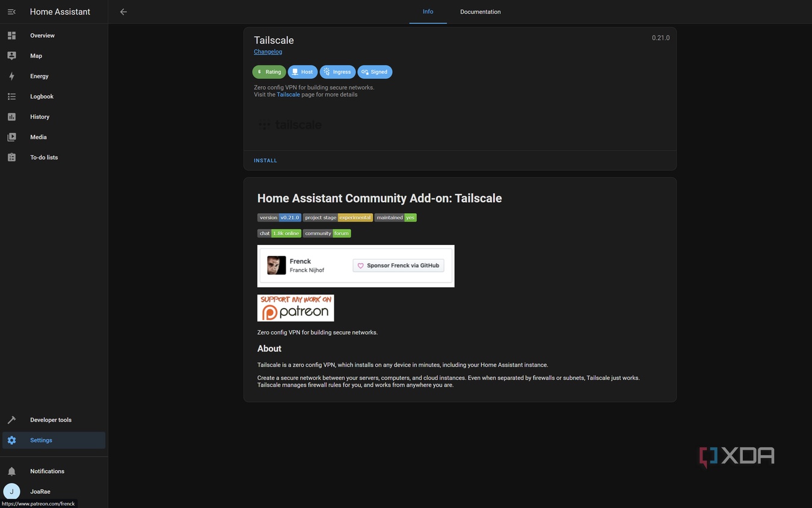Open Media in the sidebar
The image size is (812, 508).
pos(54,137)
